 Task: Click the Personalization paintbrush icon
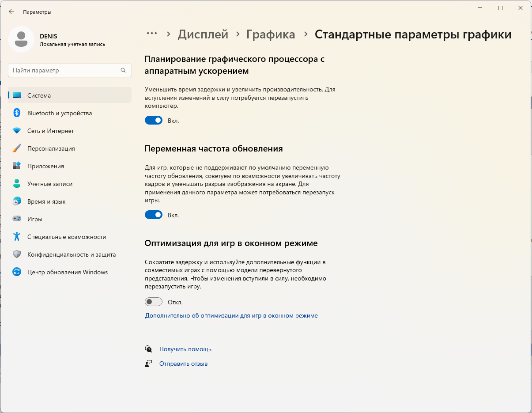17,148
